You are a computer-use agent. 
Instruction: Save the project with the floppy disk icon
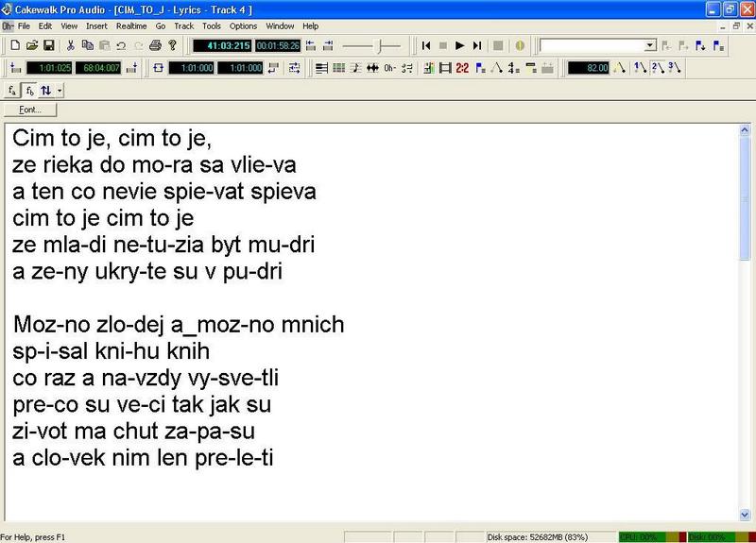point(48,45)
